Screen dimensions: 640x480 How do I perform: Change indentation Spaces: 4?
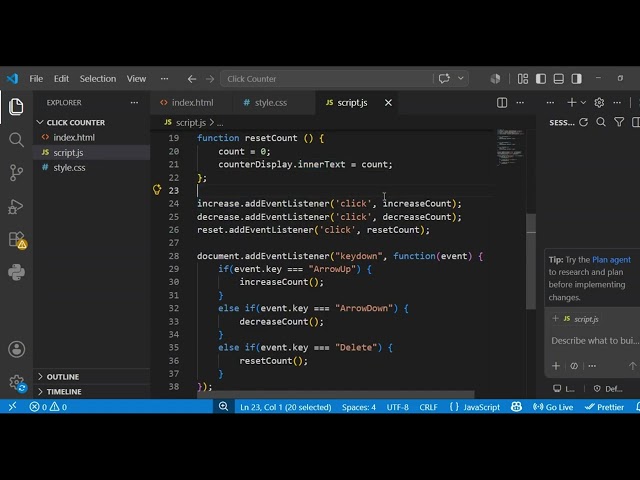(x=359, y=407)
